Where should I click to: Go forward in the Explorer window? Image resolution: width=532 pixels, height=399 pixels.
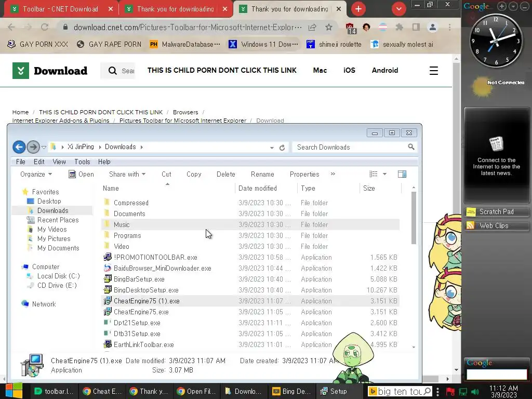point(33,147)
